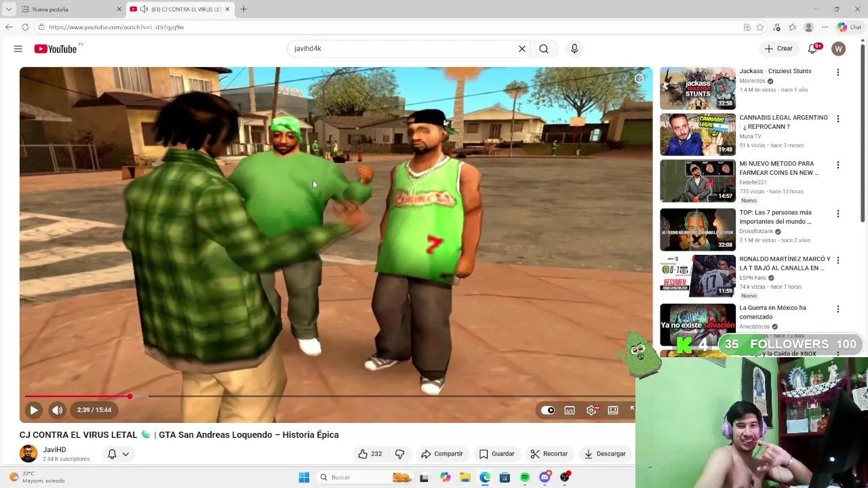Switch the player to theater mode
The image size is (868, 488).
(x=613, y=410)
